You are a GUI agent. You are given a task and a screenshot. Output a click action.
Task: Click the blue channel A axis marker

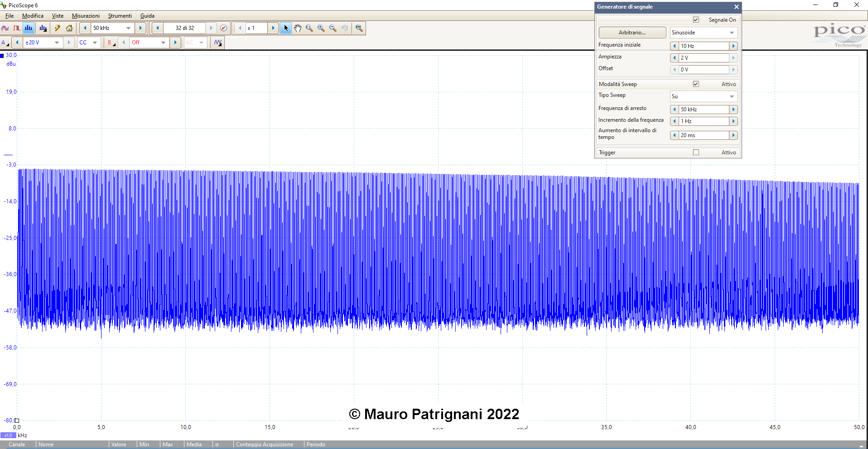coord(2,56)
